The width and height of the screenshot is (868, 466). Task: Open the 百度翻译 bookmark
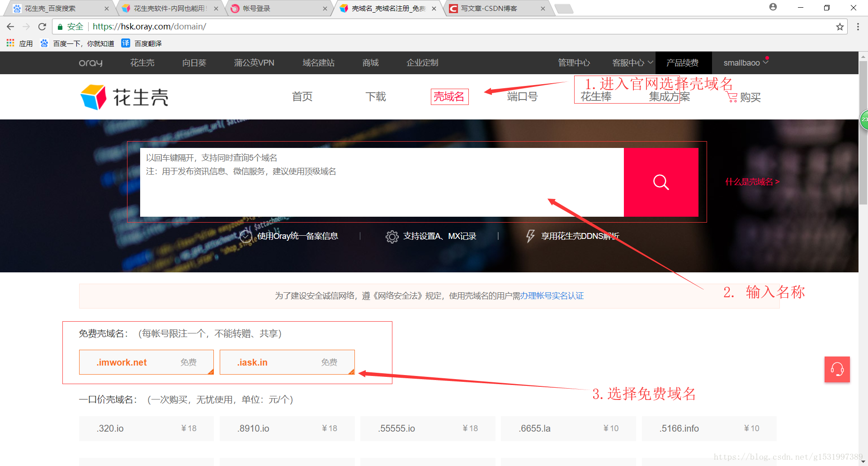click(142, 43)
